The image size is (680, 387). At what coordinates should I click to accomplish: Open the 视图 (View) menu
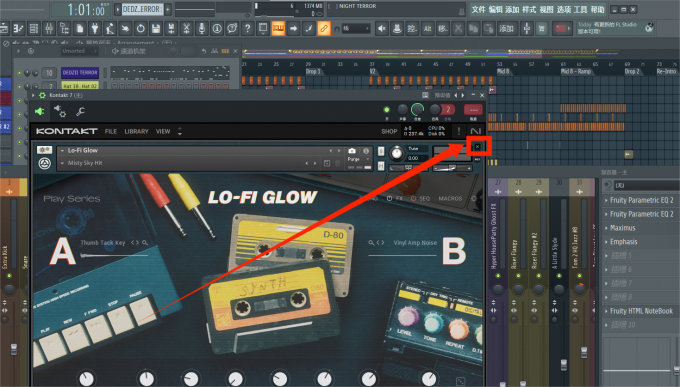point(546,9)
